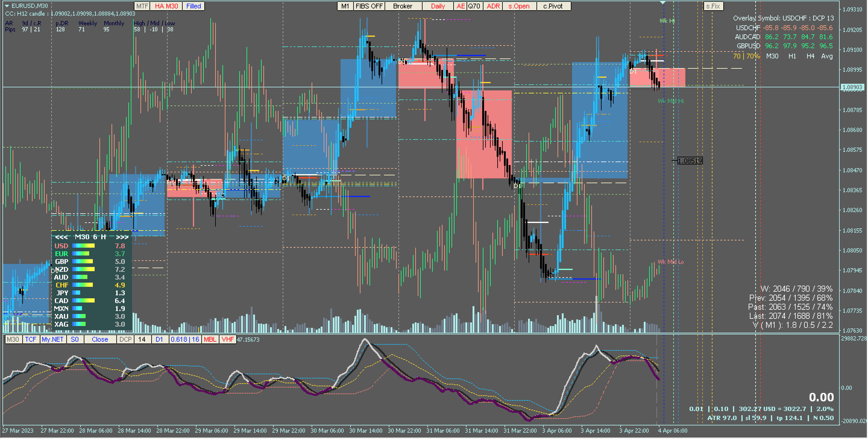Screen dimensions: 868x439
Task: Toggle the Filled candles button
Action: (193, 6)
